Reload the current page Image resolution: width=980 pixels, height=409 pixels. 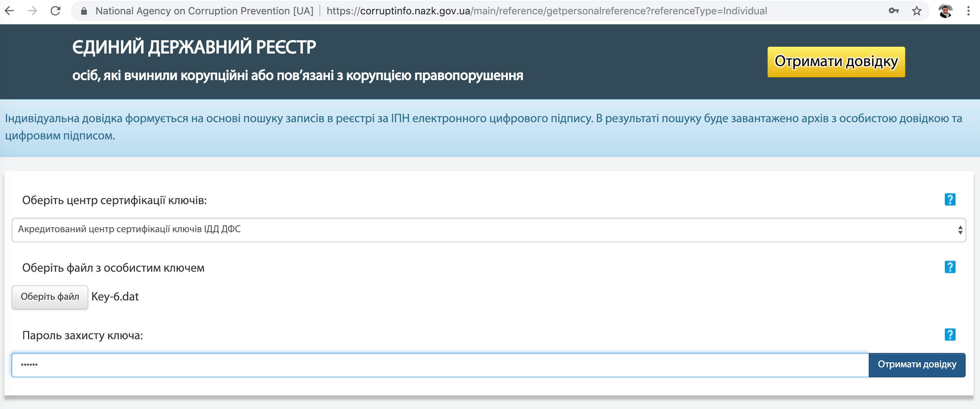tap(56, 11)
